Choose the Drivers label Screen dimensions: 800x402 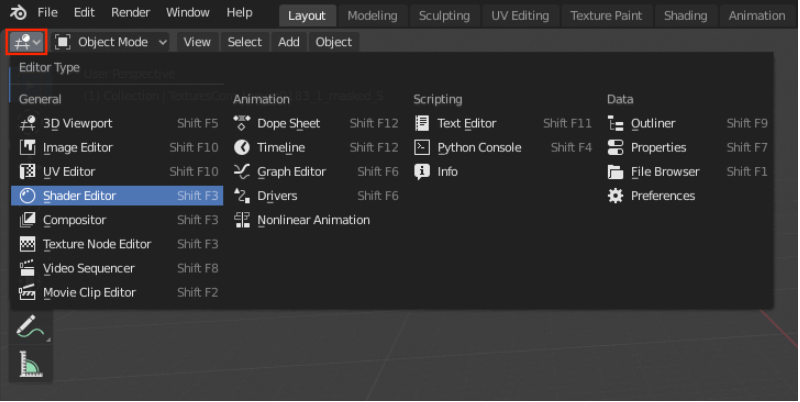tap(277, 196)
